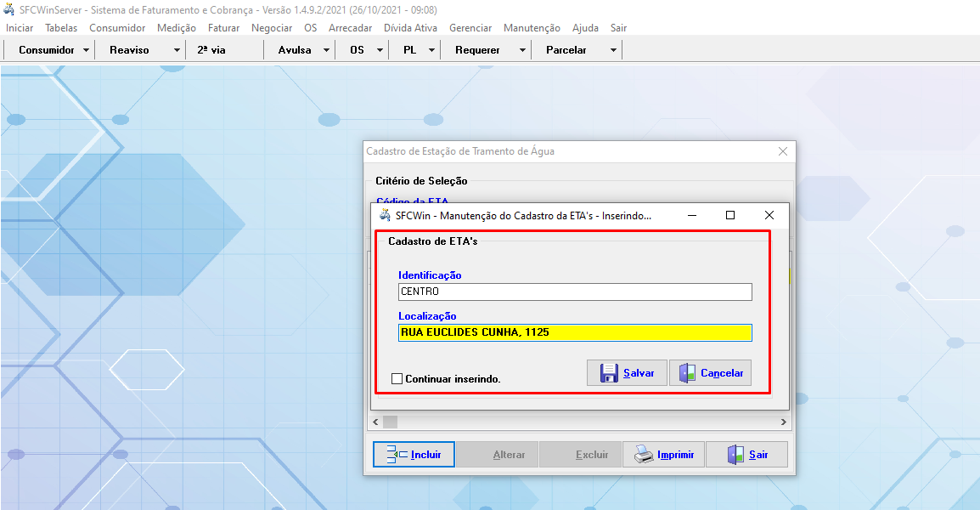Click the door icon on Cancelar
This screenshot has width=980, height=510.
click(686, 373)
